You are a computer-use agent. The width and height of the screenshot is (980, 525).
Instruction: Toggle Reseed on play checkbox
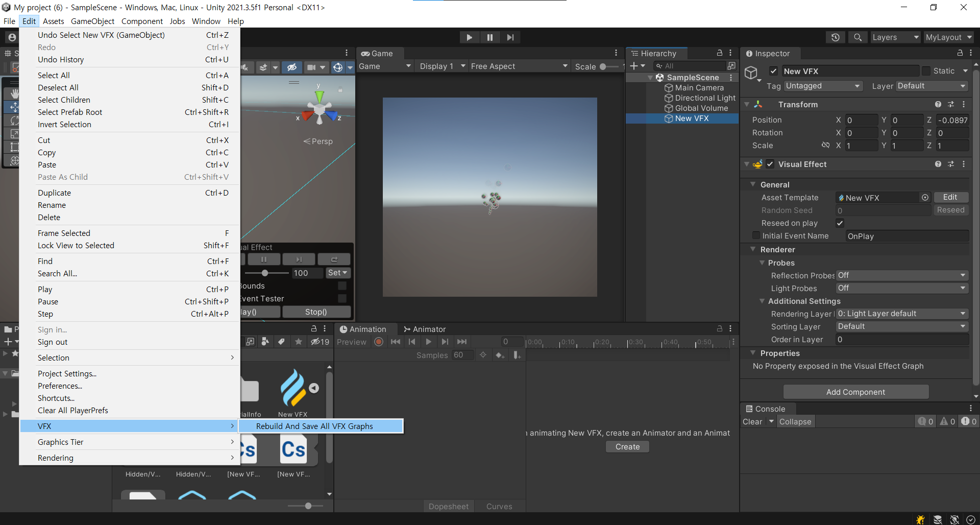click(840, 223)
